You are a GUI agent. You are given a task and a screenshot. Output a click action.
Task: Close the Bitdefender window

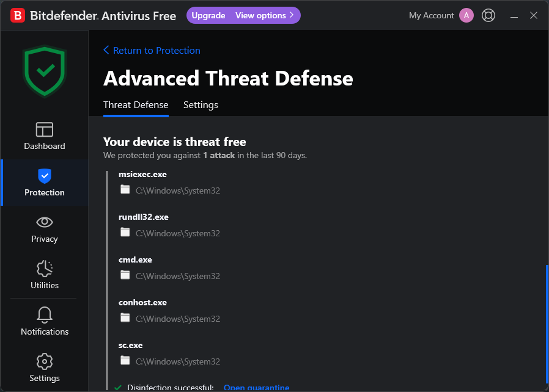[534, 15]
